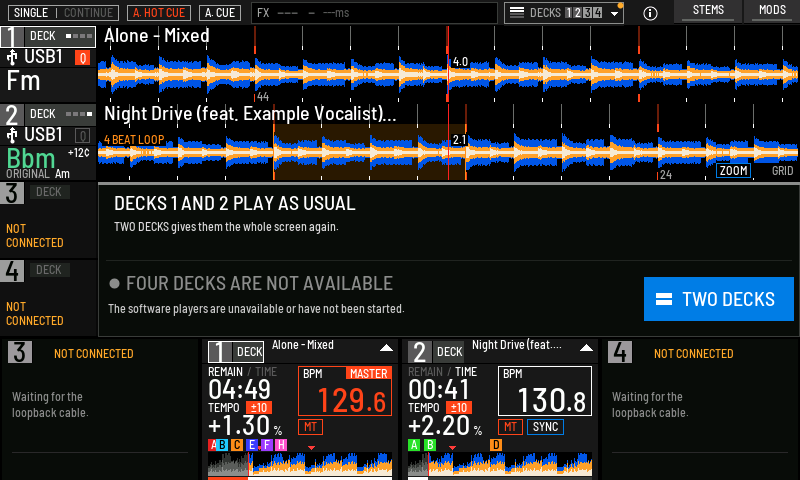This screenshot has width=800, height=480.
Task: Select deck number 3 badge in left column
Action: [12, 193]
